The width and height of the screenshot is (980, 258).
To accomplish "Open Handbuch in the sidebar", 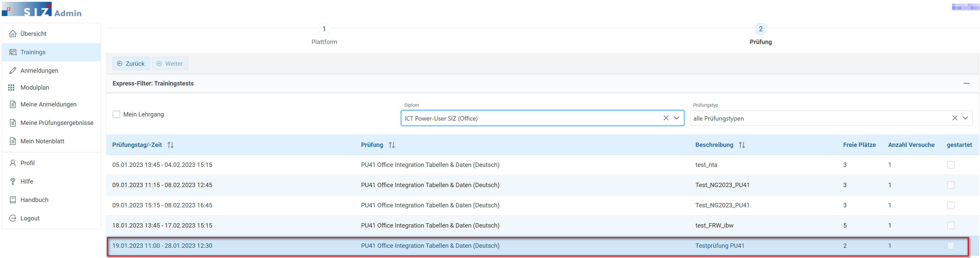I will pos(51,200).
